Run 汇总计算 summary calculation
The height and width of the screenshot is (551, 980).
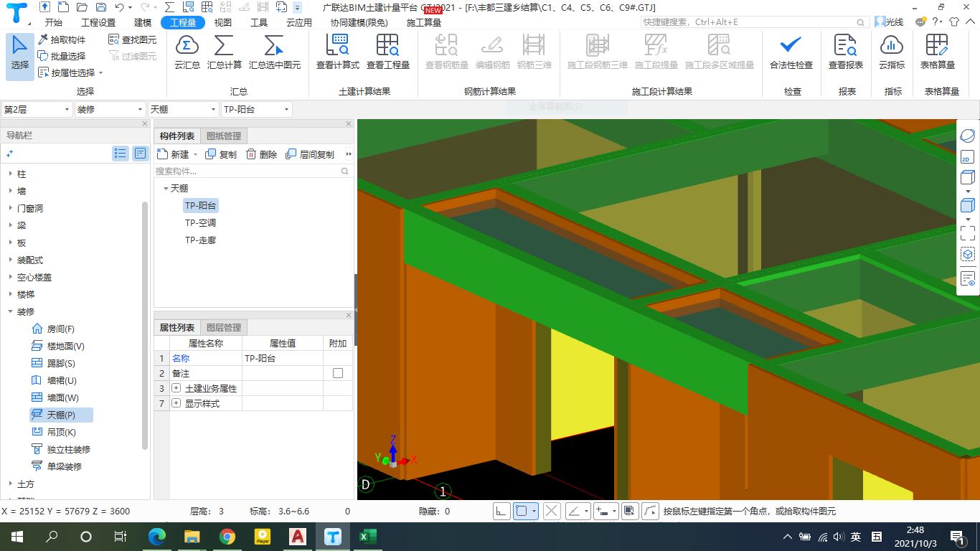coord(224,52)
